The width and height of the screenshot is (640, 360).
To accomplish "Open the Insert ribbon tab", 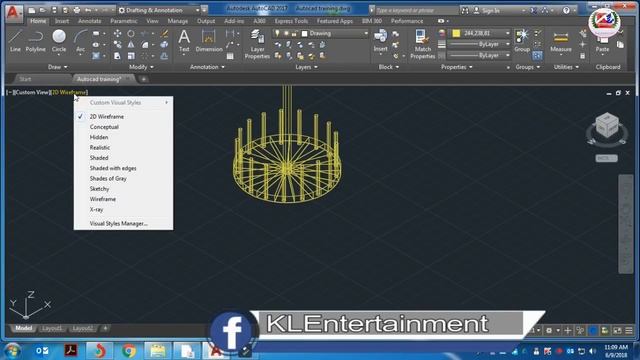I will pyautogui.click(x=62, y=21).
